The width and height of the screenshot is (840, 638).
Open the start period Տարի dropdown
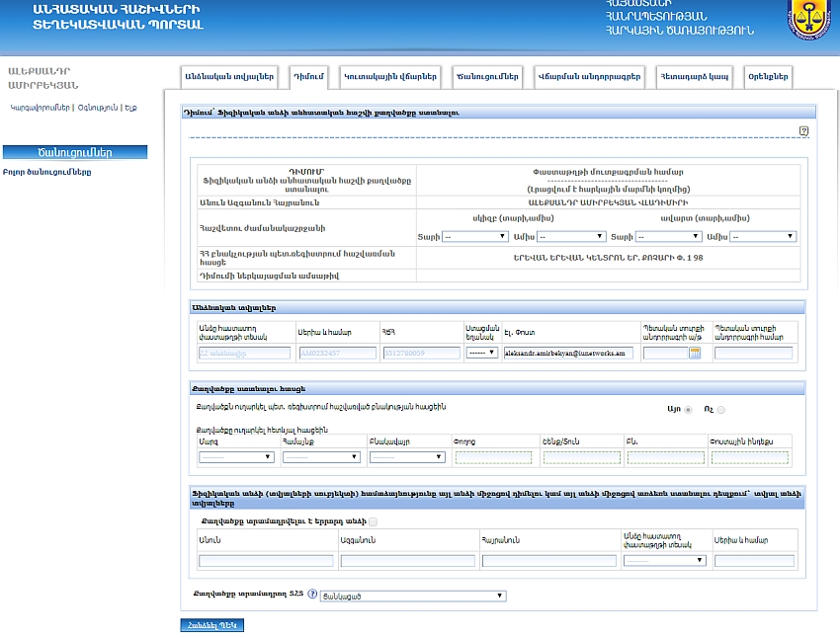(x=475, y=237)
